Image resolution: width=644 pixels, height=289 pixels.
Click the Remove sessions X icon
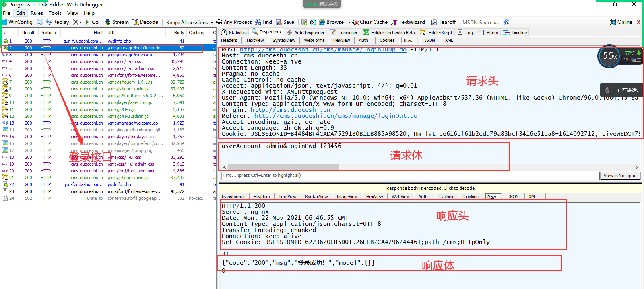(x=75, y=22)
